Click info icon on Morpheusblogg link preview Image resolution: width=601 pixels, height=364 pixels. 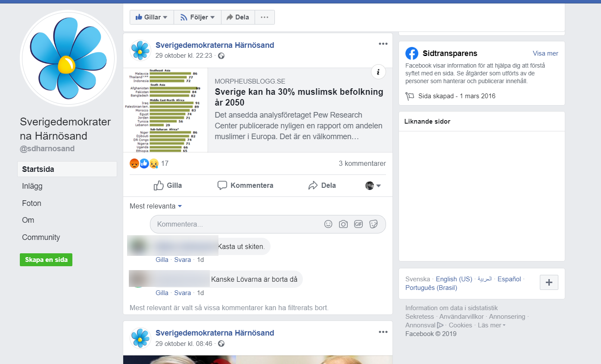(378, 72)
